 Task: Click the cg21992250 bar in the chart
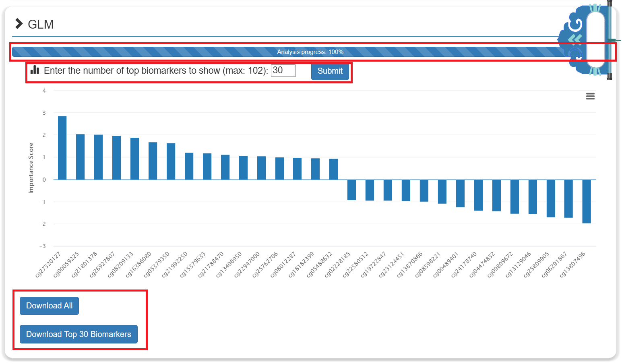point(189,166)
